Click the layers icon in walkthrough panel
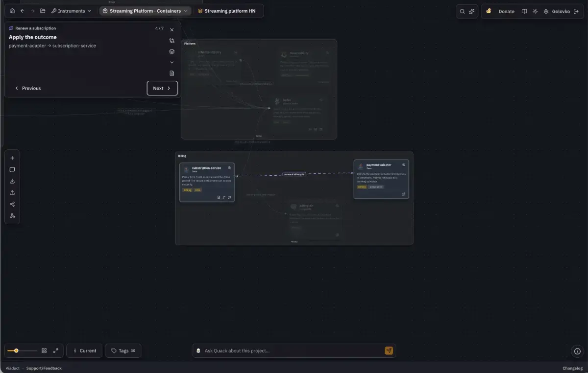 [x=172, y=51]
